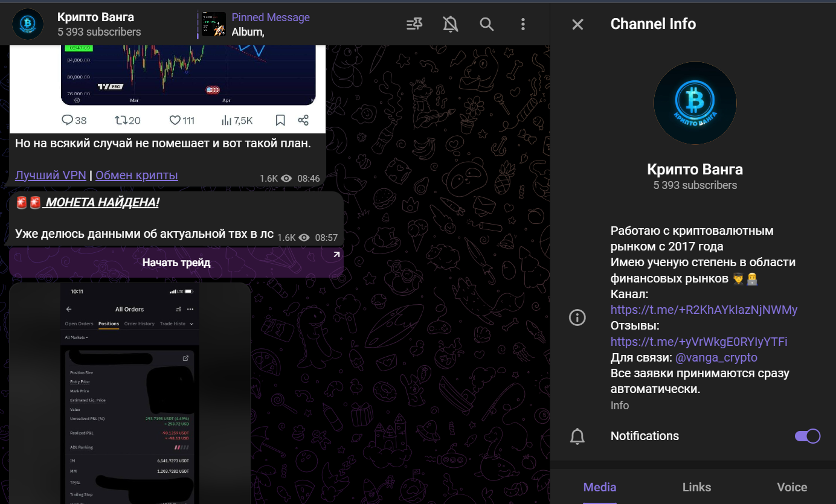This screenshot has height=504, width=836.
Task: Open the three-dot more options menu
Action: 523,24
